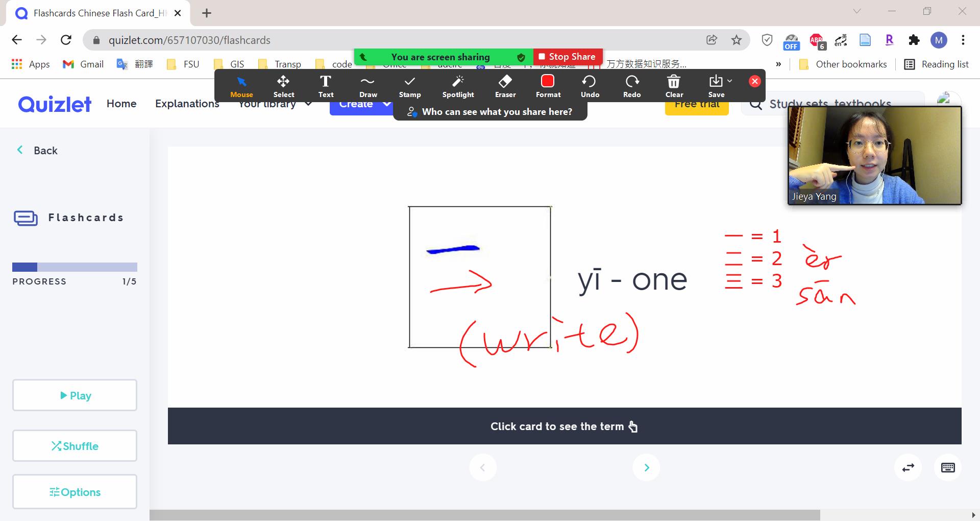Choose the Eraser tool

point(505,86)
